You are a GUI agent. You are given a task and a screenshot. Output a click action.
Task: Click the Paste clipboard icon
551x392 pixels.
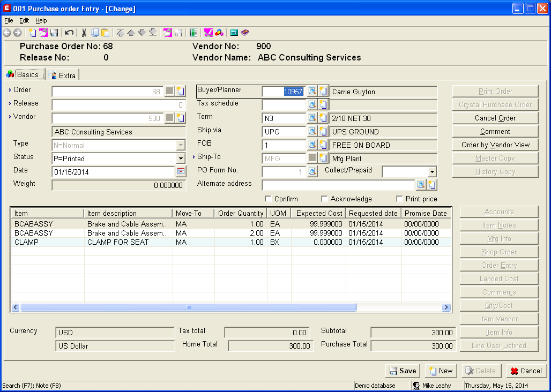coord(105,33)
